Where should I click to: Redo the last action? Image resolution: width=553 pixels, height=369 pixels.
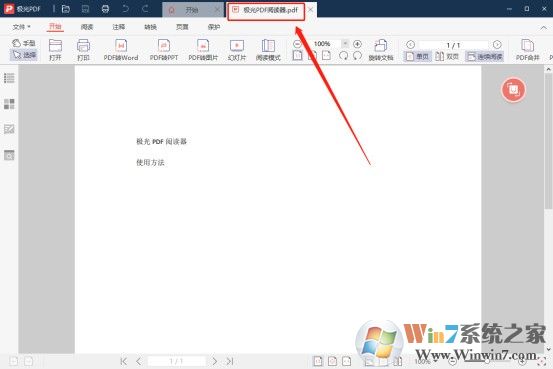tap(145, 9)
